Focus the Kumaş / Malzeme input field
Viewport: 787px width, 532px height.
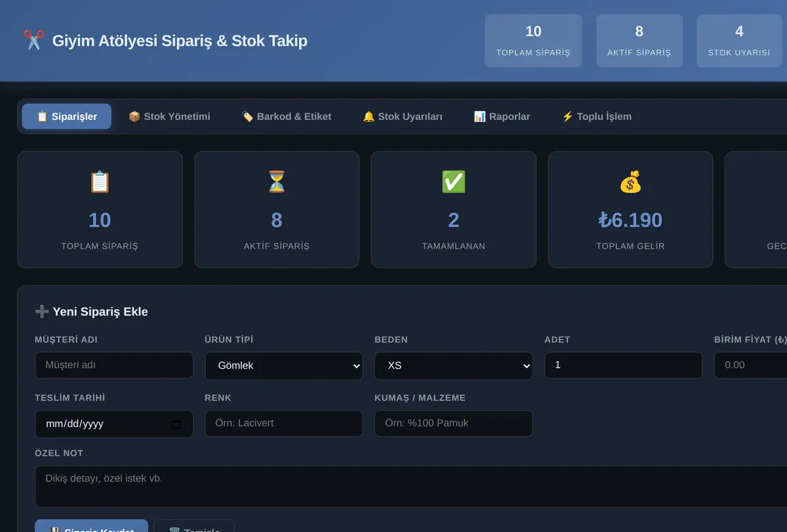[x=454, y=424]
